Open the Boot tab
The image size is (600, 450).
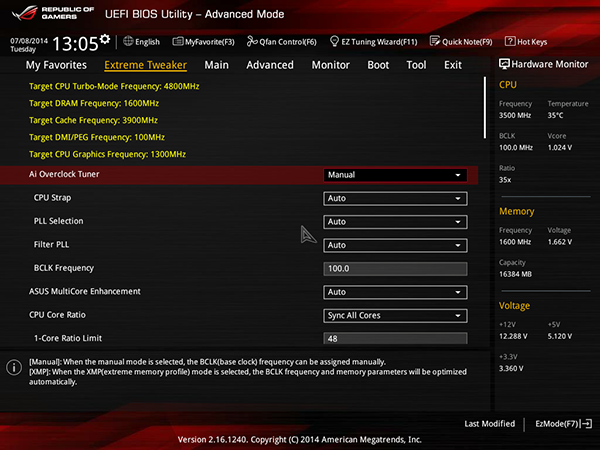[x=378, y=65]
